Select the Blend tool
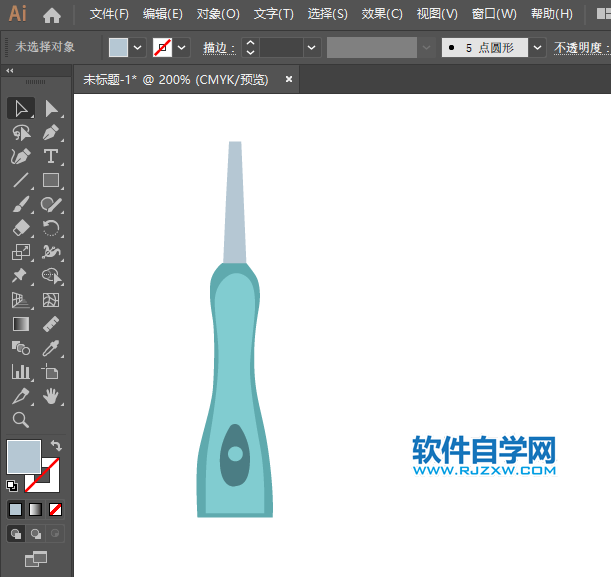The image size is (611, 577). 21,348
